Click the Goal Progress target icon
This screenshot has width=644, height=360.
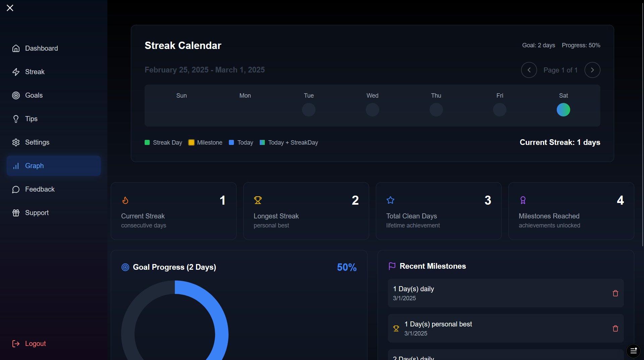pos(125,267)
